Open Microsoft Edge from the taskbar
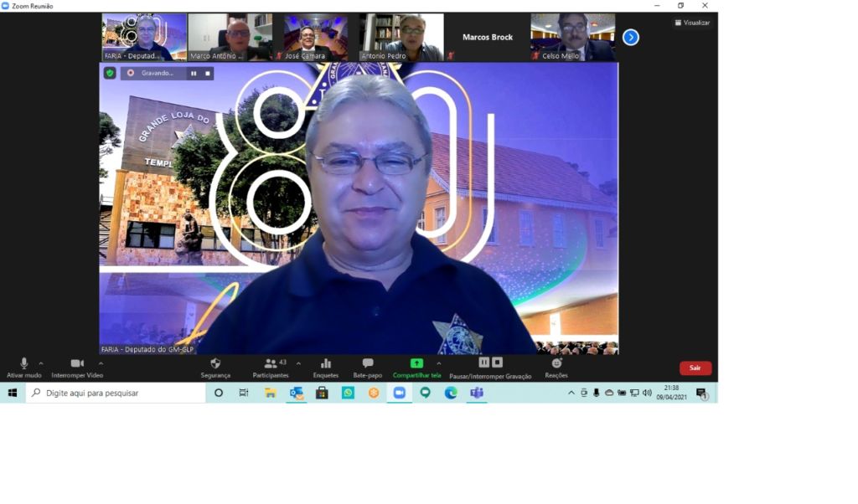858x504 pixels. click(x=451, y=393)
